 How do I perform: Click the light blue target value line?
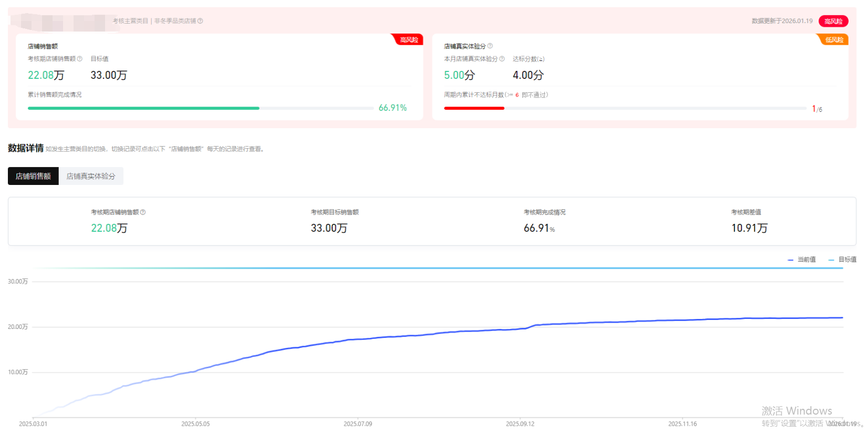click(x=438, y=268)
